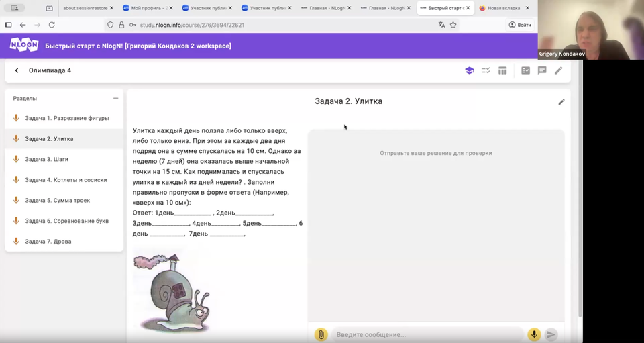
Task: Open the table view icon in the course toolbar
Action: pos(502,70)
